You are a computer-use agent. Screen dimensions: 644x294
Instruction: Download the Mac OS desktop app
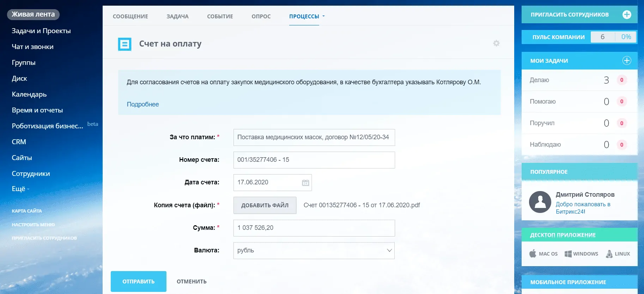[543, 254]
